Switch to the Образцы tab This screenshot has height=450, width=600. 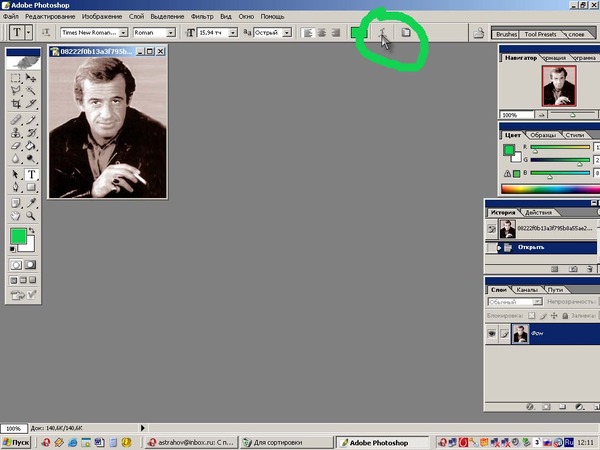tap(543, 135)
